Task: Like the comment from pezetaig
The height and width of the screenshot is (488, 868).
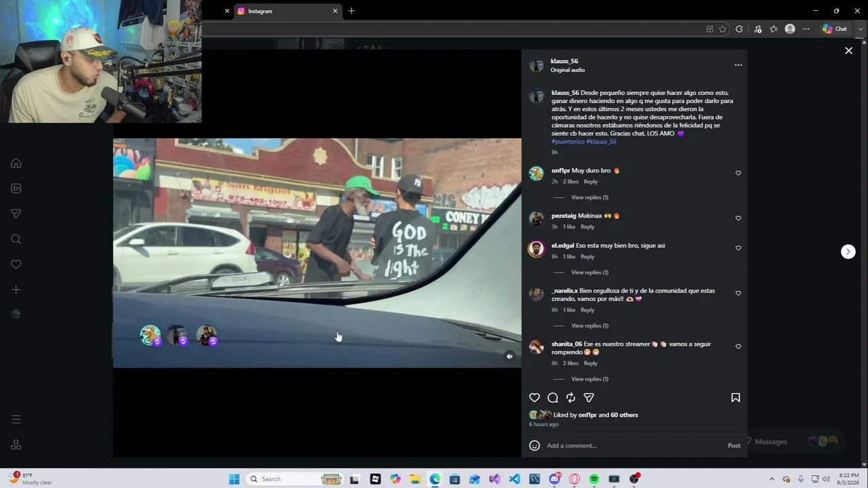Action: click(x=738, y=218)
